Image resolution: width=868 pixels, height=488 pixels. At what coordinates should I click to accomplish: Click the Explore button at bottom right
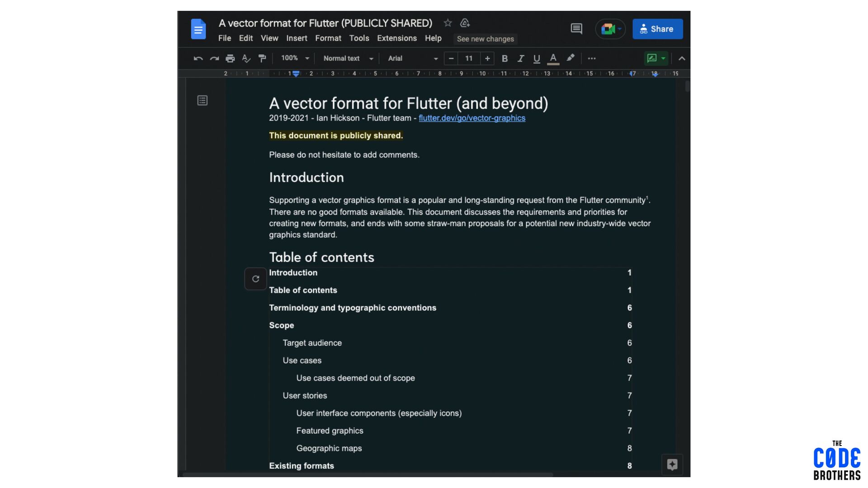click(672, 465)
